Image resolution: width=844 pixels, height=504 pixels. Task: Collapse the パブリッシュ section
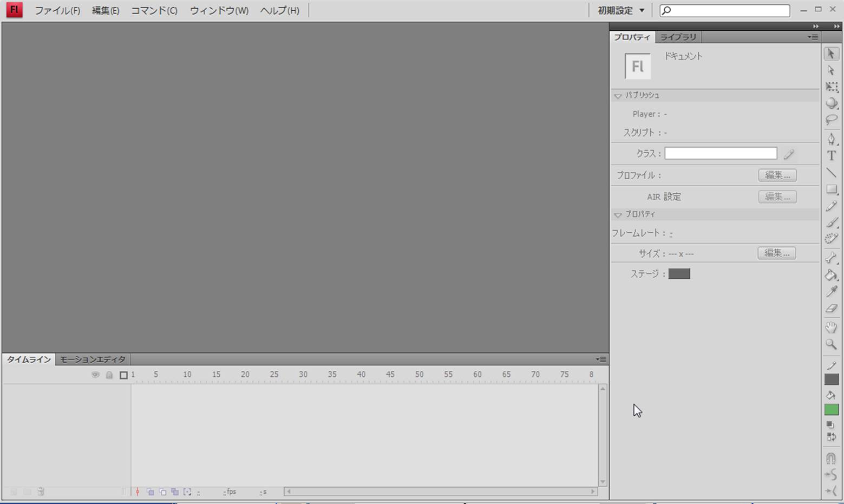(618, 96)
